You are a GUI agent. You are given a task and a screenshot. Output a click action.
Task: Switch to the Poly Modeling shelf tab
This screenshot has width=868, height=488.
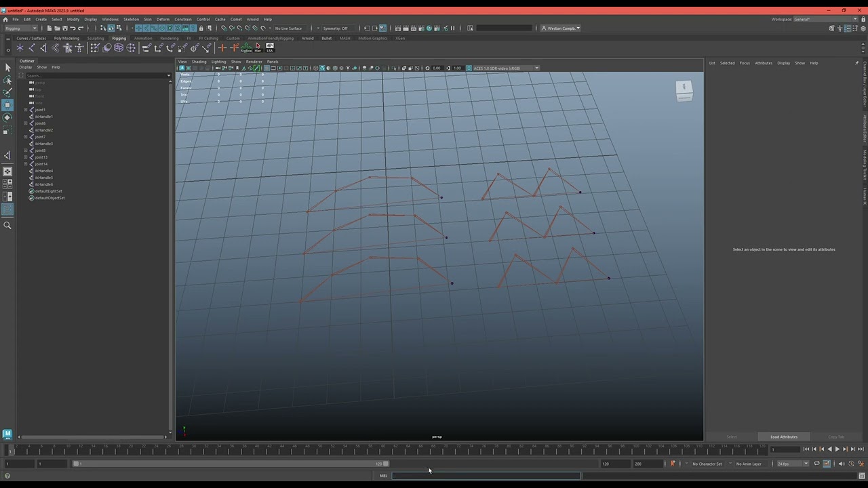coord(66,38)
